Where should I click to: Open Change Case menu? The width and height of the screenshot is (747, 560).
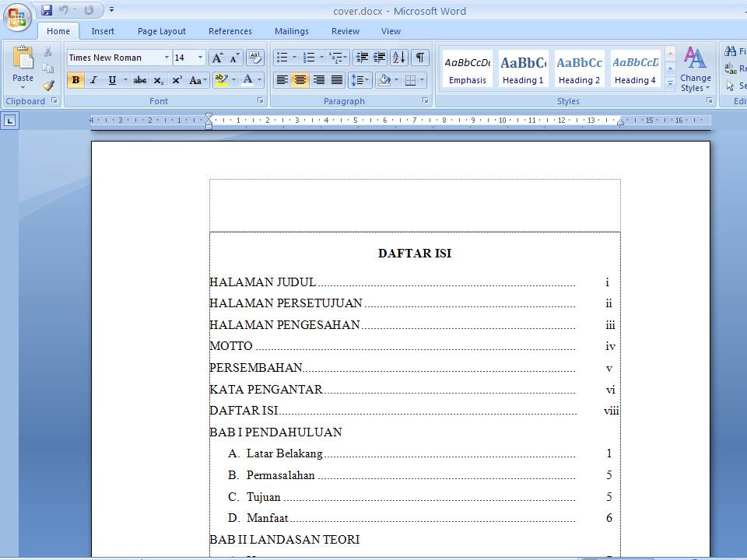tap(198, 80)
